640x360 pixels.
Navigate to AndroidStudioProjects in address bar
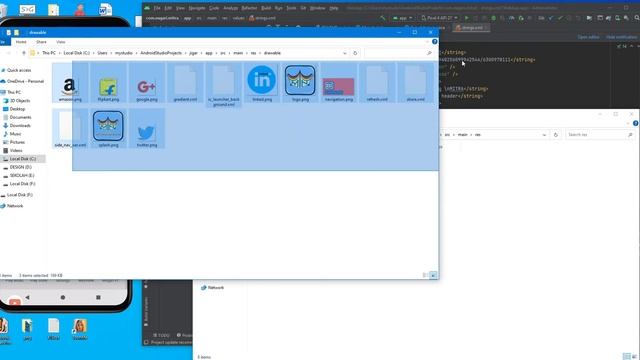[161, 53]
